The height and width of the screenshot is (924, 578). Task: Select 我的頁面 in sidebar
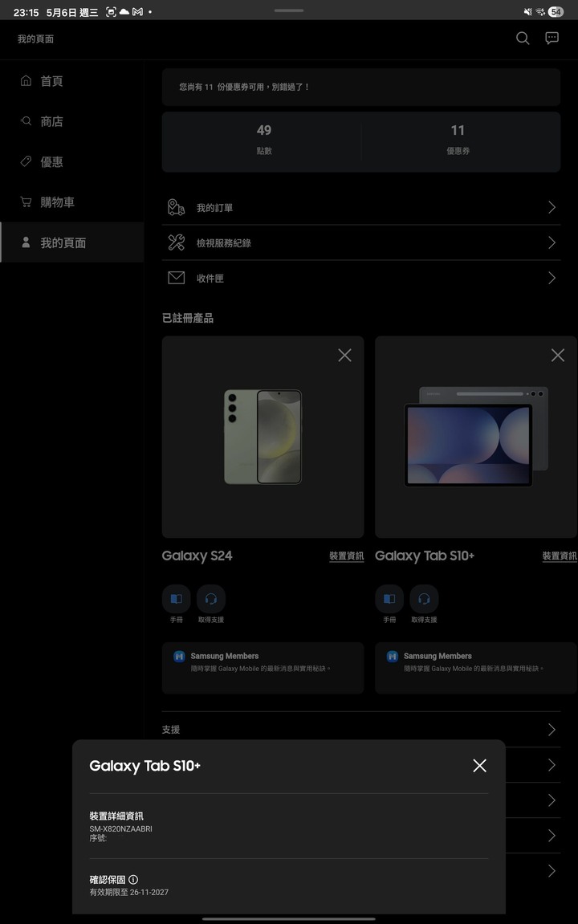(72, 242)
